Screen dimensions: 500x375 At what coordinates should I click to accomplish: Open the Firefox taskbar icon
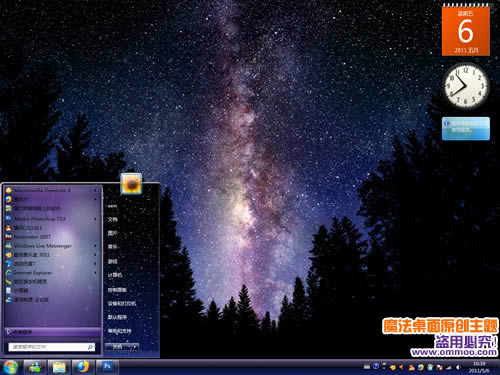tap(82, 367)
